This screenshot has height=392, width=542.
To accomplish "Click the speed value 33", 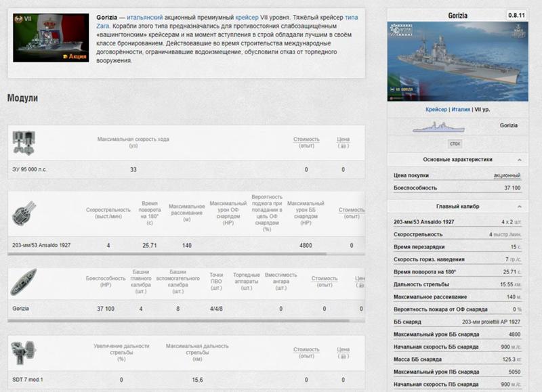I will point(133,169).
